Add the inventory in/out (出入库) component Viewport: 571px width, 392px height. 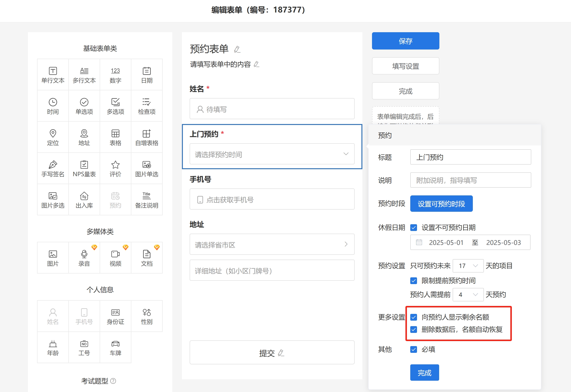[84, 200]
